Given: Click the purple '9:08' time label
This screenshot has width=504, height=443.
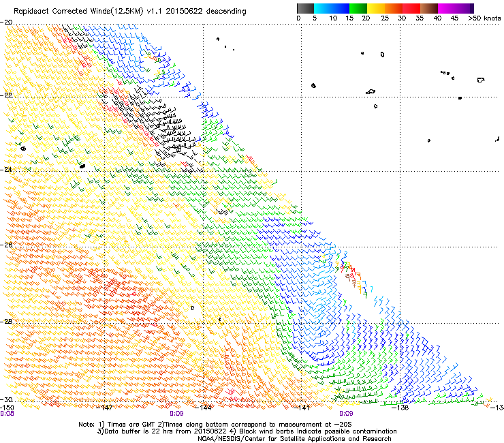Looking at the screenshot, I should (x=7, y=414).
